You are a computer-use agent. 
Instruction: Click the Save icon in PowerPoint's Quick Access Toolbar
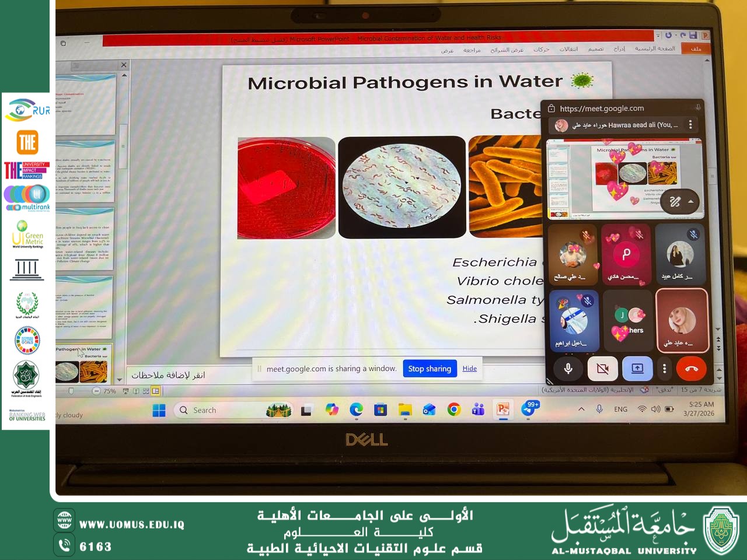coord(693,35)
